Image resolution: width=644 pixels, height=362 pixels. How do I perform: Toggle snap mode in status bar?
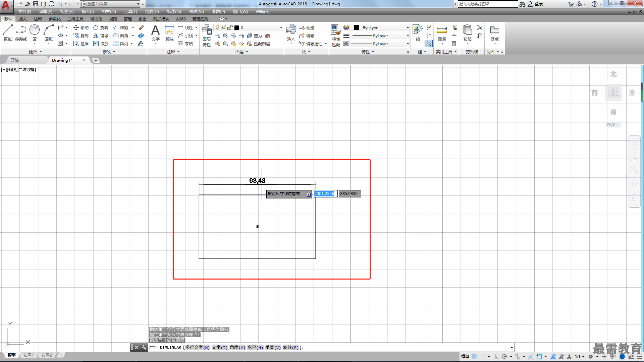coord(482,356)
